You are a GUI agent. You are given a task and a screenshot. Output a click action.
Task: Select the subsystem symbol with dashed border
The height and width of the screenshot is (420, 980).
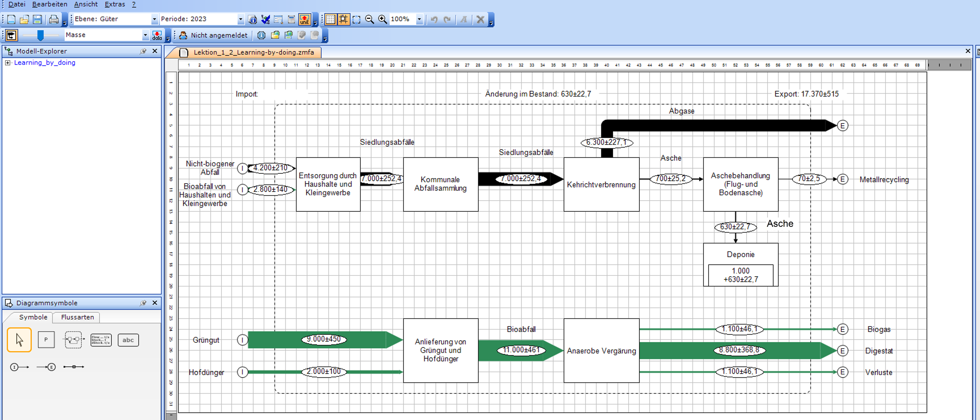73,340
